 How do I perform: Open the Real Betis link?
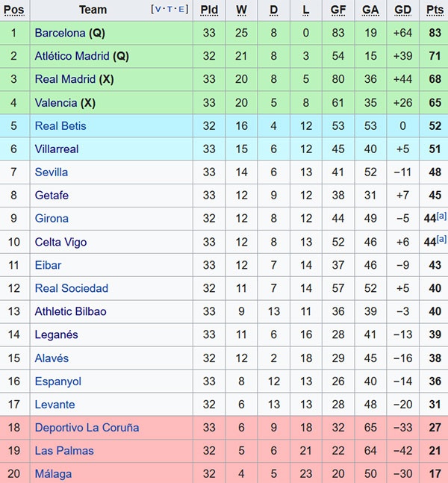point(60,125)
